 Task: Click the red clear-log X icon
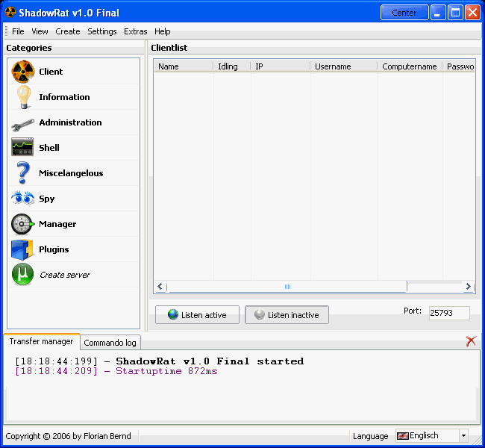click(471, 341)
